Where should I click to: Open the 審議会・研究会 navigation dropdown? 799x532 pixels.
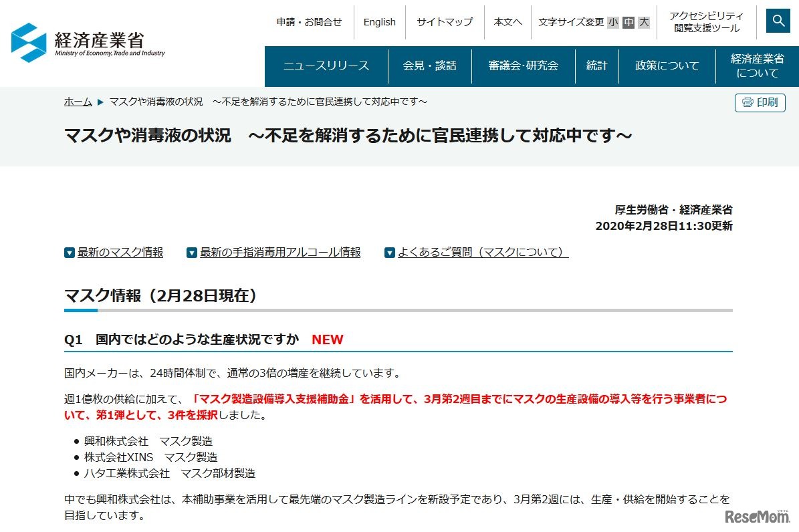click(524, 65)
